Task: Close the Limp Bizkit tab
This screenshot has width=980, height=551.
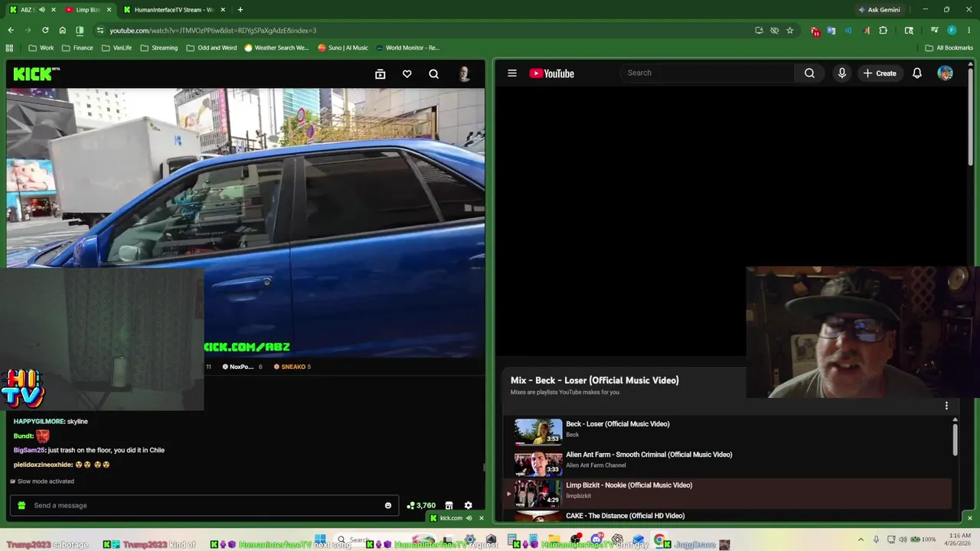Action: point(109,10)
